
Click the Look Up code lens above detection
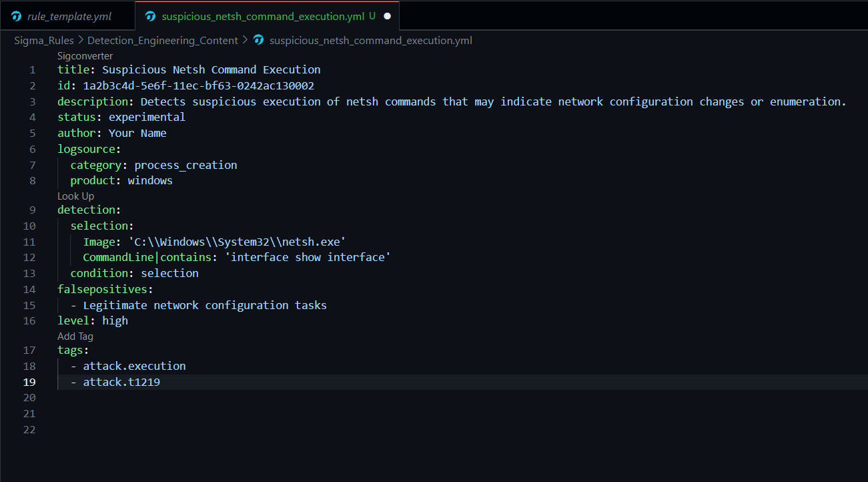point(75,196)
